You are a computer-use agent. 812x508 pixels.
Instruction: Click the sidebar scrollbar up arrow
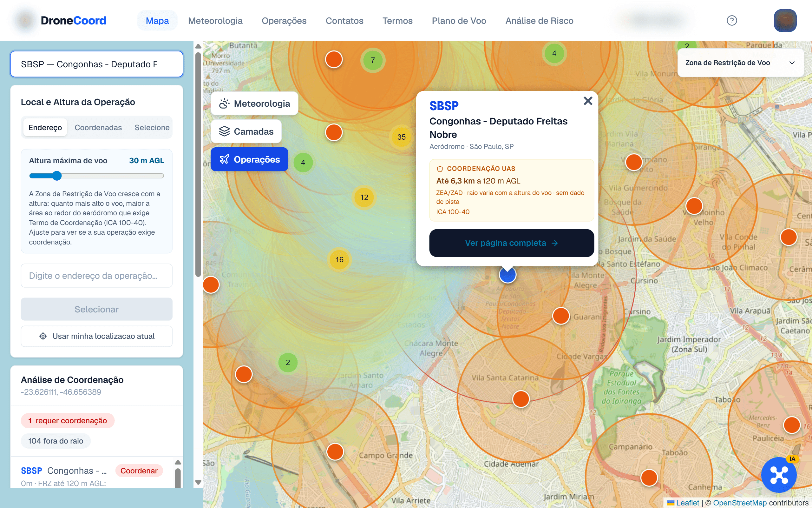198,46
